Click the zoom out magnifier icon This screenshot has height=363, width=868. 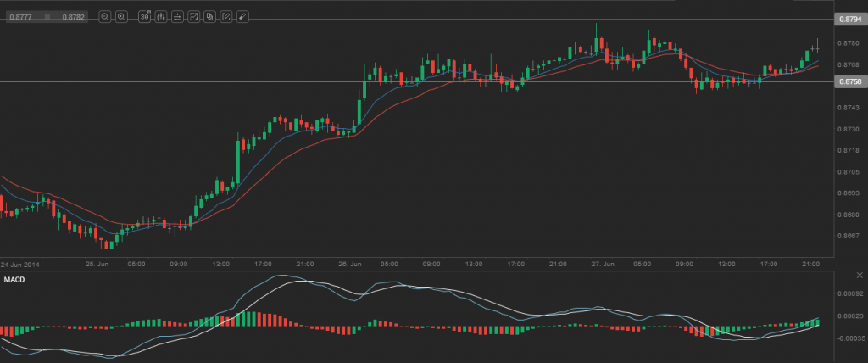pos(104,16)
